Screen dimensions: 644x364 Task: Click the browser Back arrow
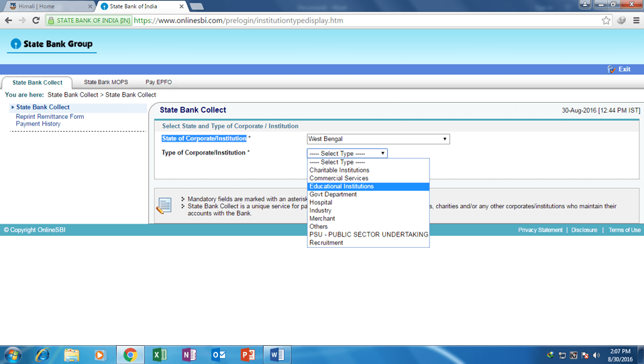click(x=9, y=20)
